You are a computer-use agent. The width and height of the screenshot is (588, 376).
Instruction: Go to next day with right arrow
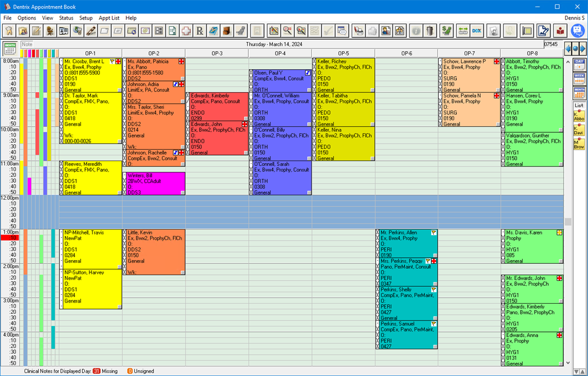581,48
